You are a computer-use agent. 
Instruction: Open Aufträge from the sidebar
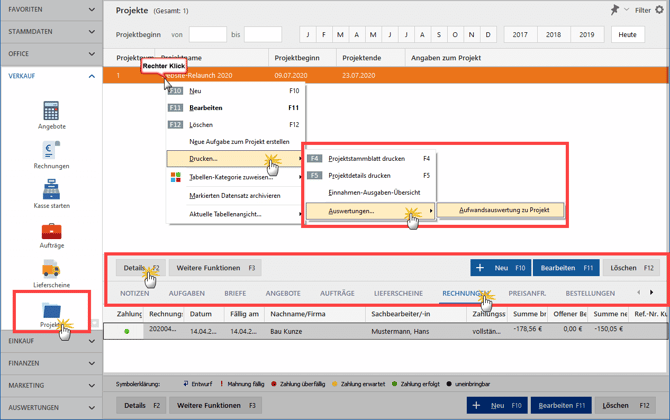[51, 232]
